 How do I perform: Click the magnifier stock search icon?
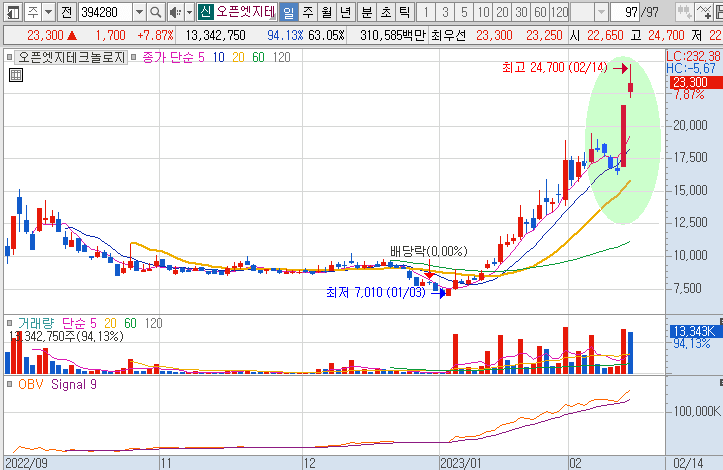point(156,12)
